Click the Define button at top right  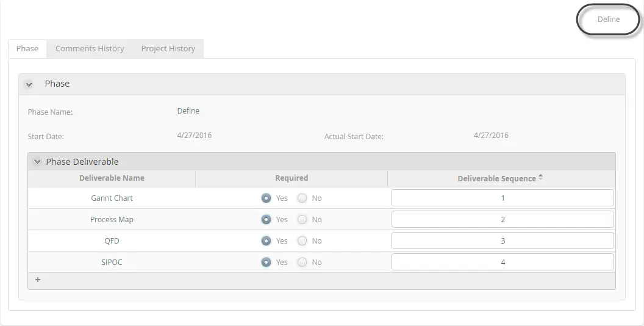tap(608, 20)
